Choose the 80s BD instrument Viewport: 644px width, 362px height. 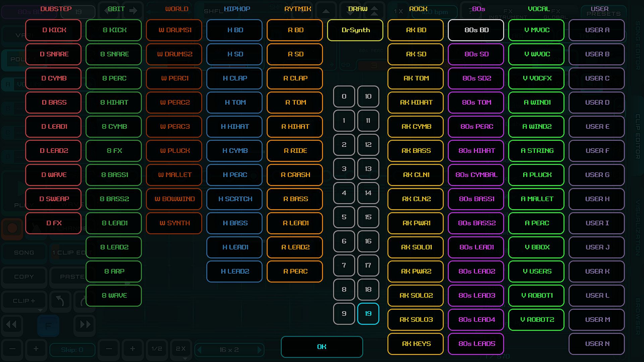tap(476, 30)
